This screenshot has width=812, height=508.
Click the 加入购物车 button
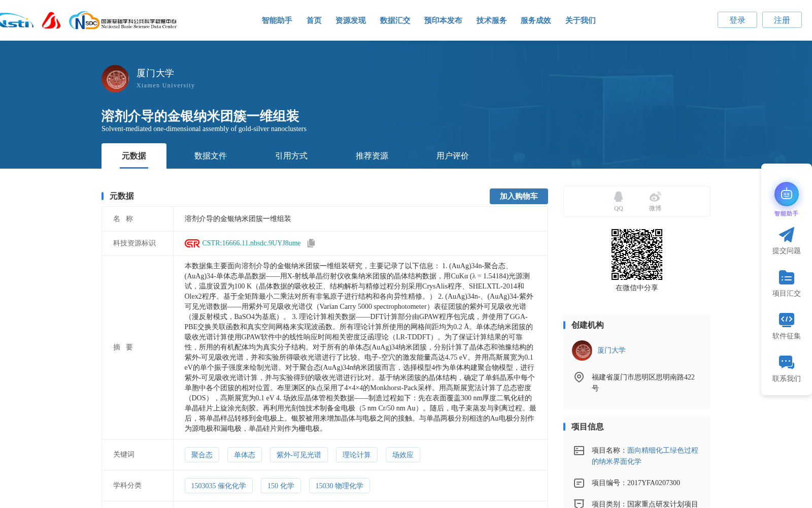519,196
